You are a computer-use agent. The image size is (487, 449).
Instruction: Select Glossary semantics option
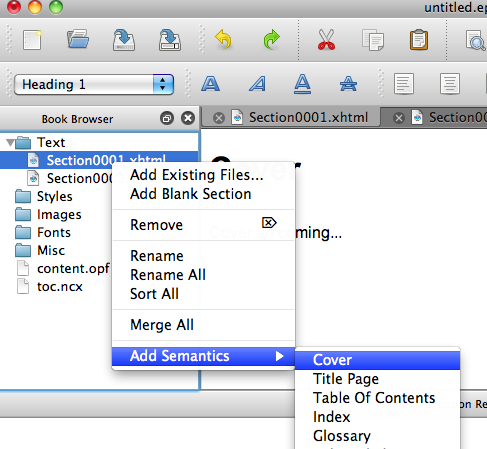[x=377, y=436]
